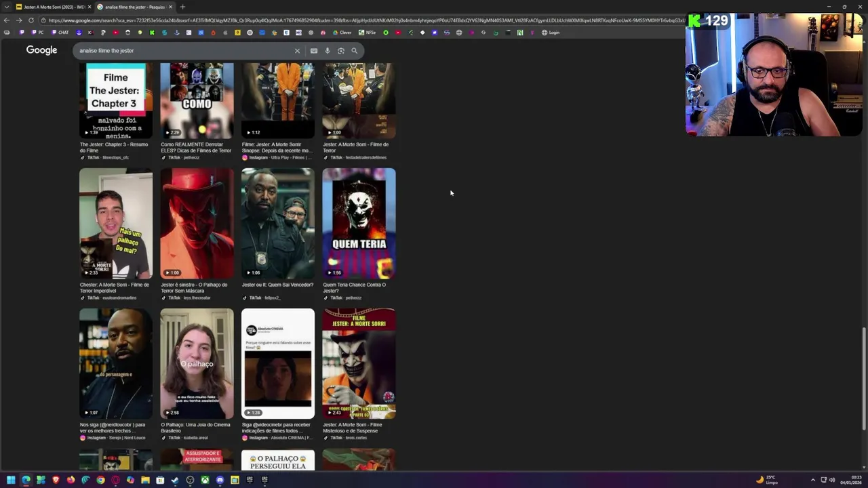Close the analise filme the jester tab

click(170, 7)
